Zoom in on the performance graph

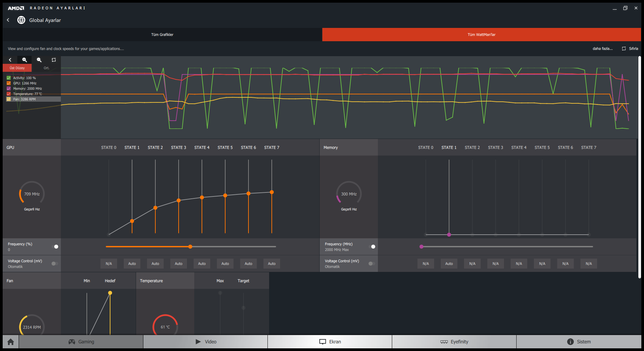click(x=25, y=60)
